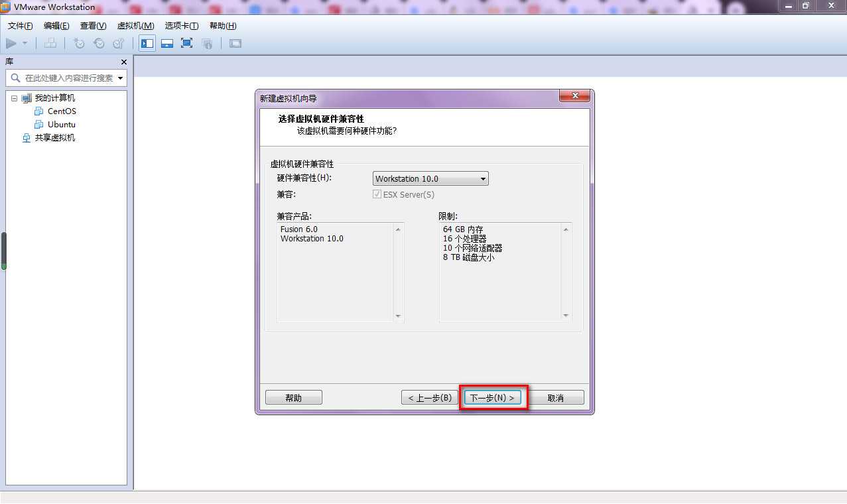Click the CentOS VM icon in tree
Screen dimensions: 847x504
pyautogui.click(x=39, y=111)
